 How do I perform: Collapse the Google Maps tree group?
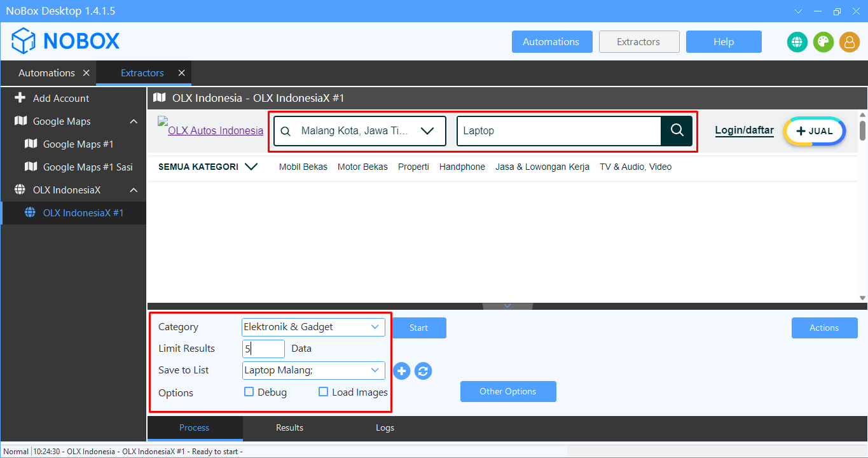[134, 121]
